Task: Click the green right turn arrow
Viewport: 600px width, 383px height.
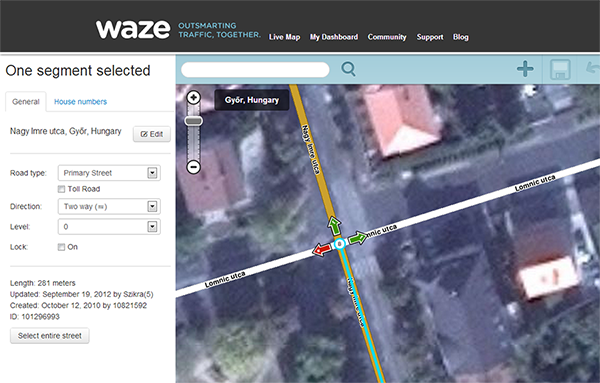Action: [x=358, y=238]
